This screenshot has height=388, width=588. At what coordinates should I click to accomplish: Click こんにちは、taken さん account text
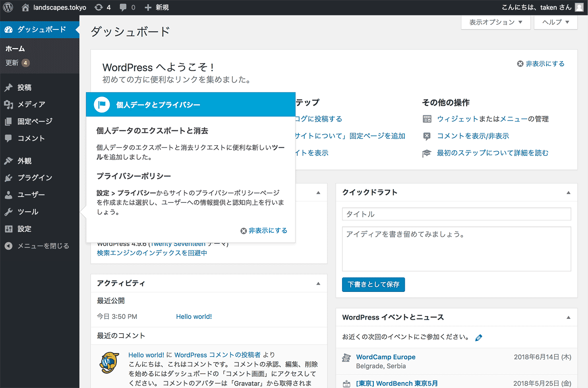pos(536,8)
